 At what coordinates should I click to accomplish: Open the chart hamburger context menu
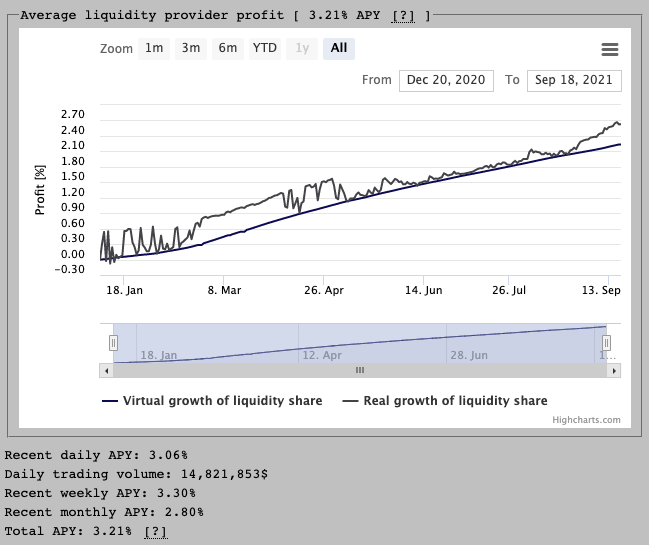point(609,49)
